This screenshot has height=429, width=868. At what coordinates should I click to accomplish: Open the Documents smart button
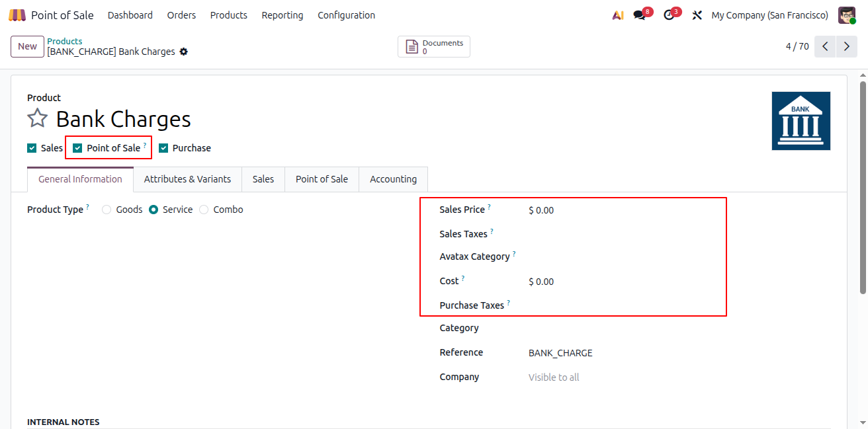pos(434,47)
